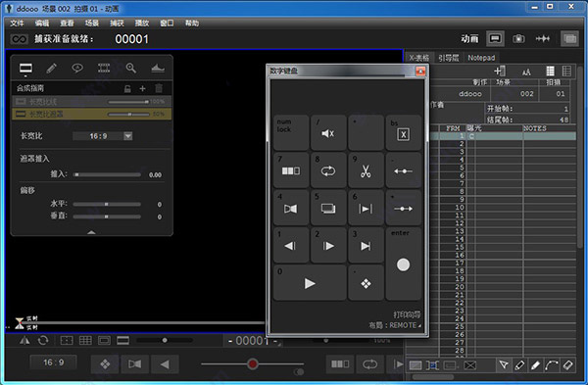
Task: Jump to end with keypad 3
Action: click(x=366, y=245)
